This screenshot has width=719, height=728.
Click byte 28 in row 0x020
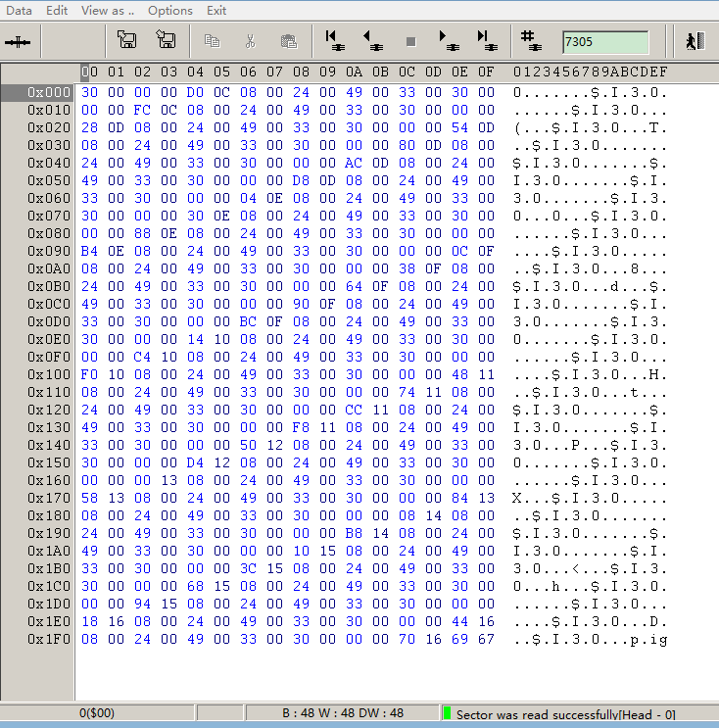(x=89, y=127)
